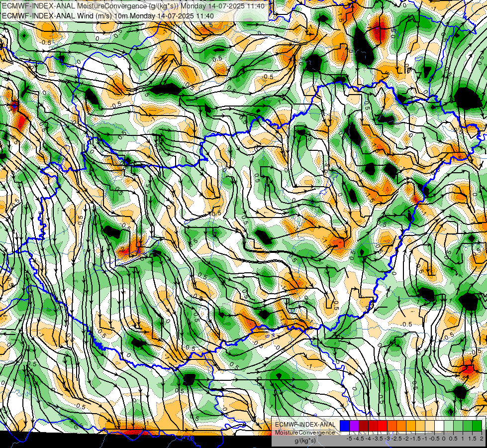Select the g/(kg*s) unit label in legend
Image resolution: width=487 pixels, height=448 pixels.
[305, 441]
